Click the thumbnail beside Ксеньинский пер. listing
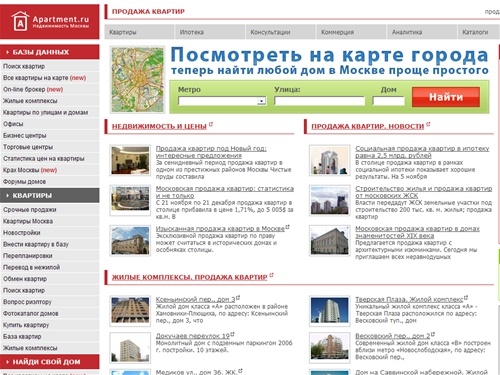 (x=130, y=311)
